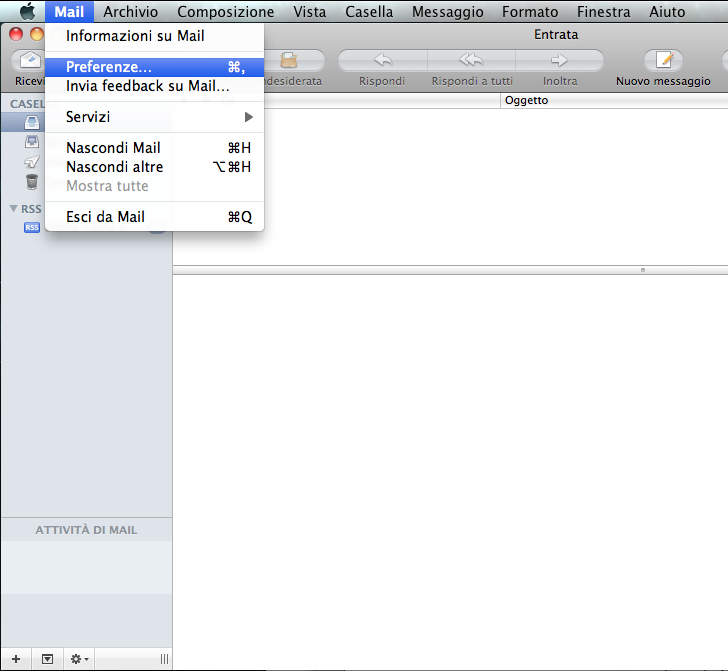The width and height of the screenshot is (728, 671).
Task: Collapse the RSS section triangle
Action: point(13,208)
